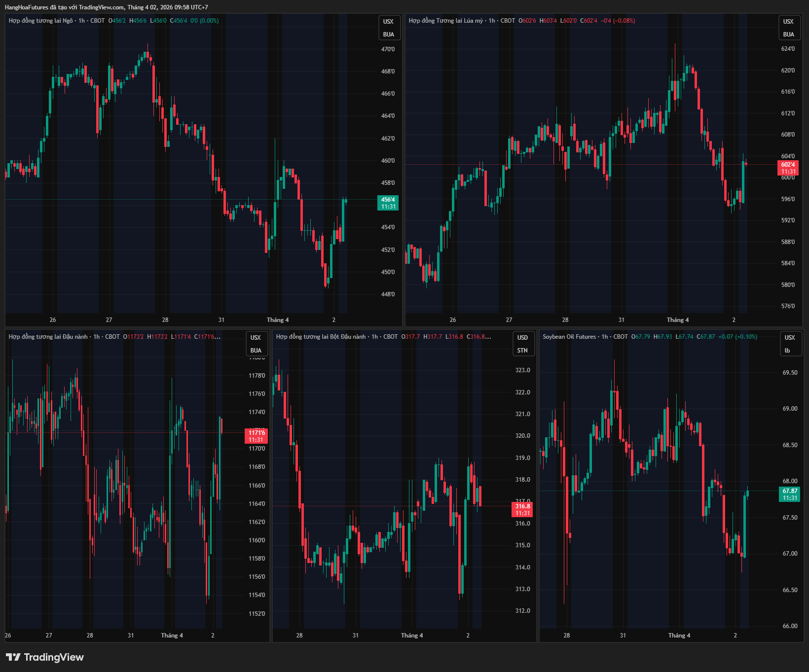Click the corn open value 'O456'2'
This screenshot has height=672, width=809.
click(x=117, y=21)
